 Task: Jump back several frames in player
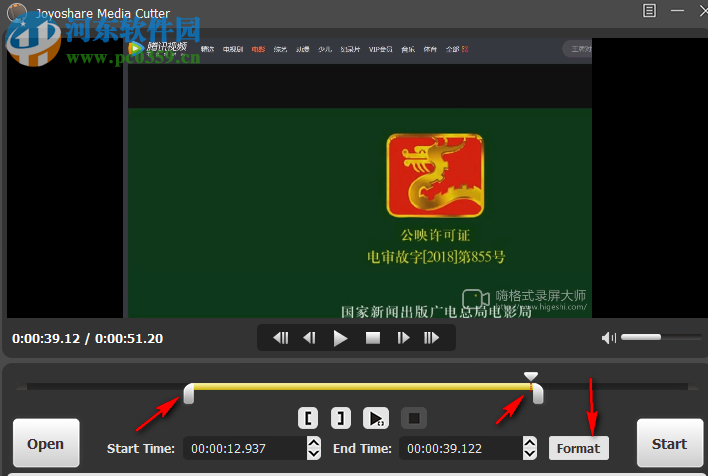(280, 338)
